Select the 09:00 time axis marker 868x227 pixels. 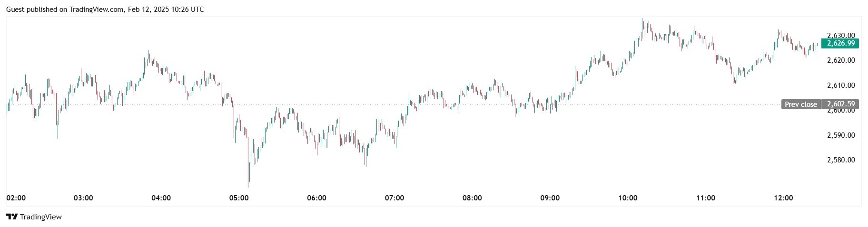tap(550, 198)
